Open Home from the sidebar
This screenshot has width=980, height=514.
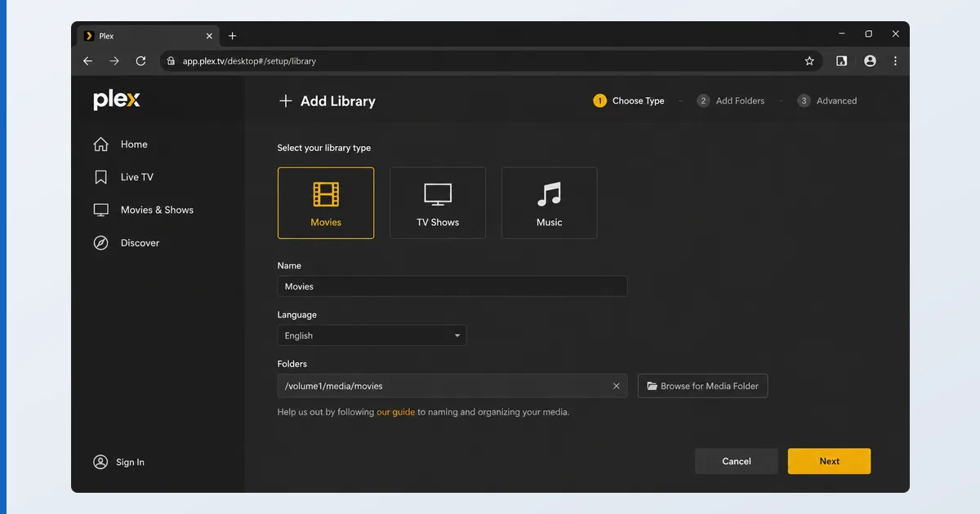[121, 144]
